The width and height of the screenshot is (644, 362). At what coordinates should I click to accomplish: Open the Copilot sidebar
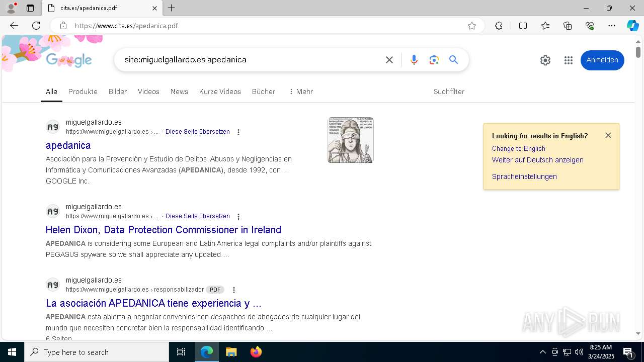(x=632, y=26)
